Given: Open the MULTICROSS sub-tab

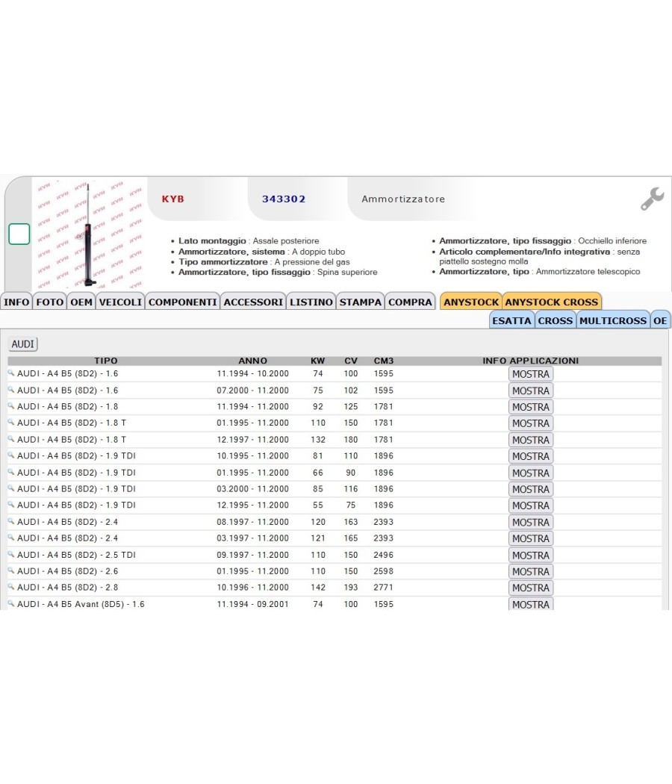Looking at the screenshot, I should click(613, 320).
